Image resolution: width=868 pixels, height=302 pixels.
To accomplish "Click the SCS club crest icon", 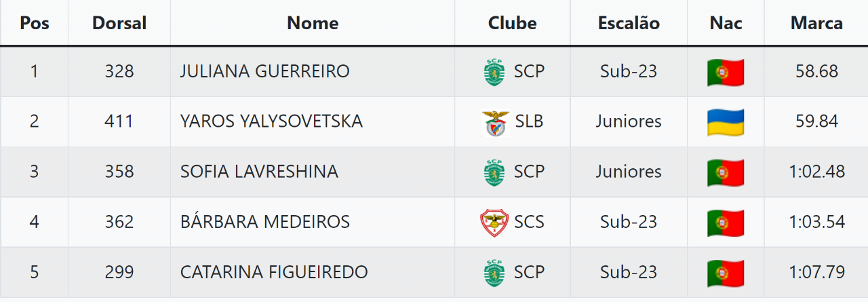I will pos(494,223).
